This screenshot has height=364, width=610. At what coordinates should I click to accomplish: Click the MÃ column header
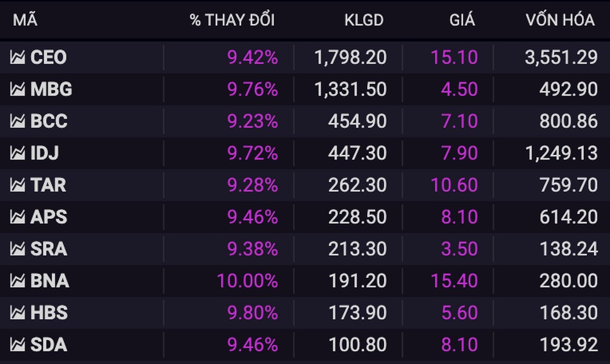point(25,20)
